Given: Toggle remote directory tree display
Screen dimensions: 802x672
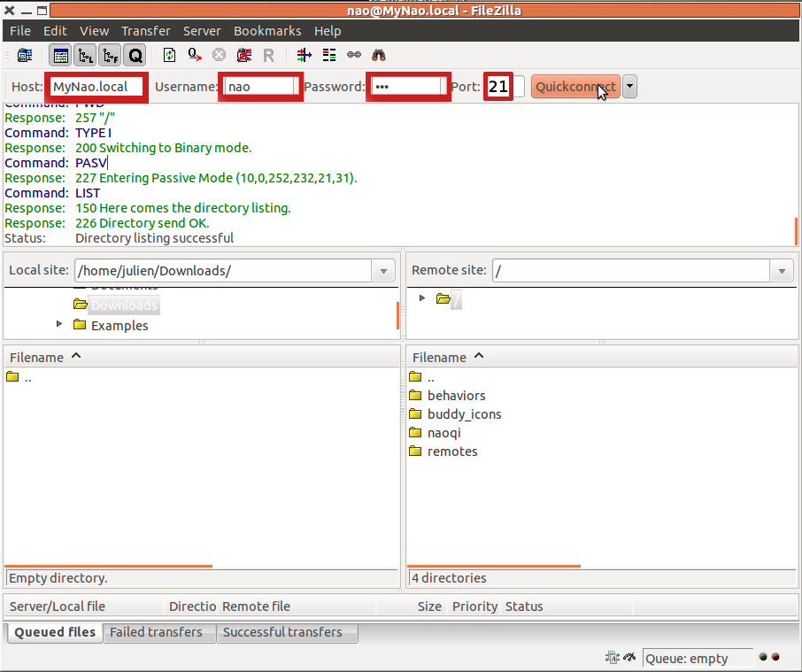Looking at the screenshot, I should 111,55.
